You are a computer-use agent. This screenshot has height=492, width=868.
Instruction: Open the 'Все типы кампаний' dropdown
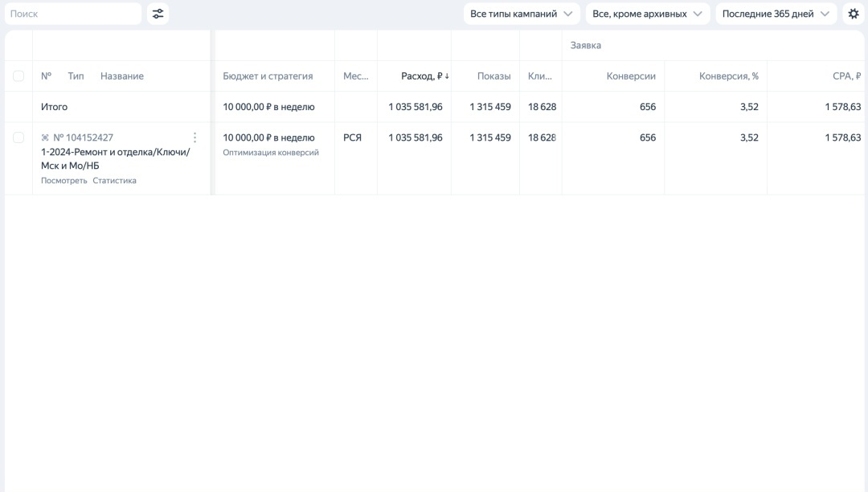pyautogui.click(x=522, y=14)
